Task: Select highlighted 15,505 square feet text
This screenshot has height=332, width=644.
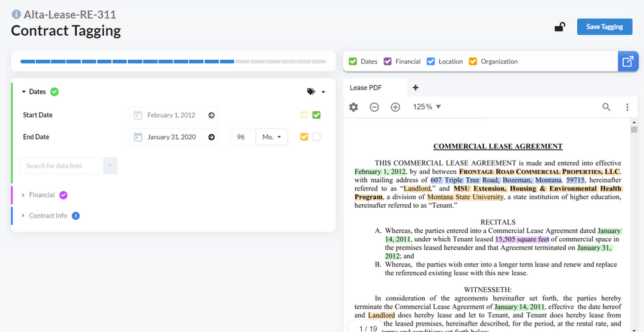Action: (x=522, y=239)
